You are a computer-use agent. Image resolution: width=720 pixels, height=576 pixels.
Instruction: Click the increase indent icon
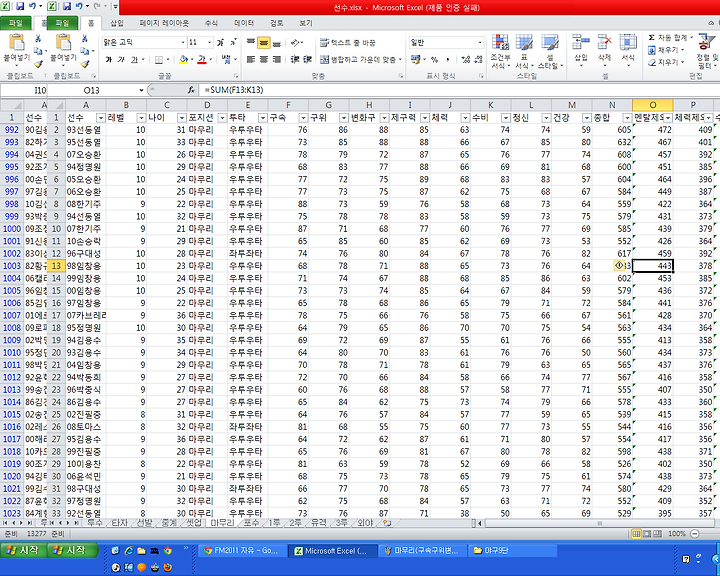[307, 59]
